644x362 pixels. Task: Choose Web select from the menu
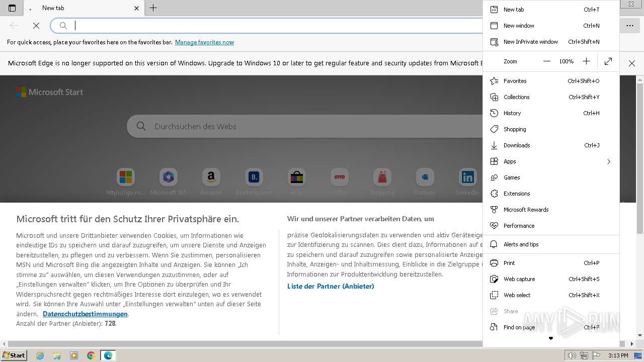click(551, 295)
